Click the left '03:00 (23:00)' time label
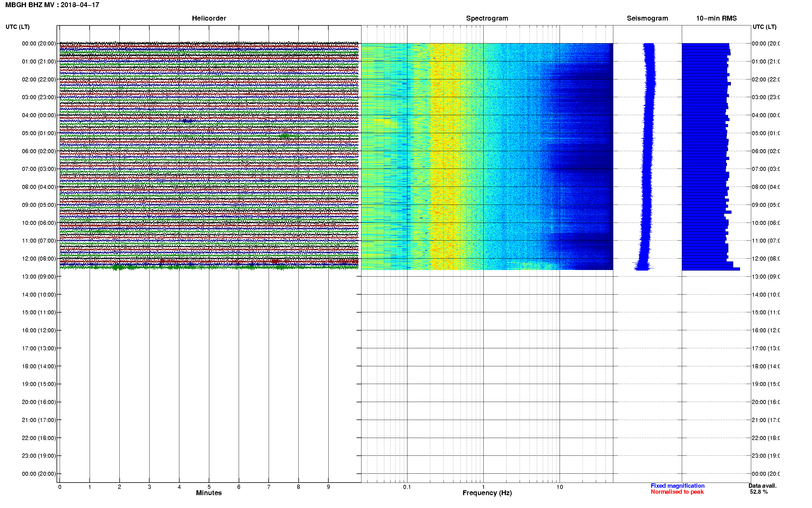Image resolution: width=812 pixels, height=508 pixels. pyautogui.click(x=39, y=97)
